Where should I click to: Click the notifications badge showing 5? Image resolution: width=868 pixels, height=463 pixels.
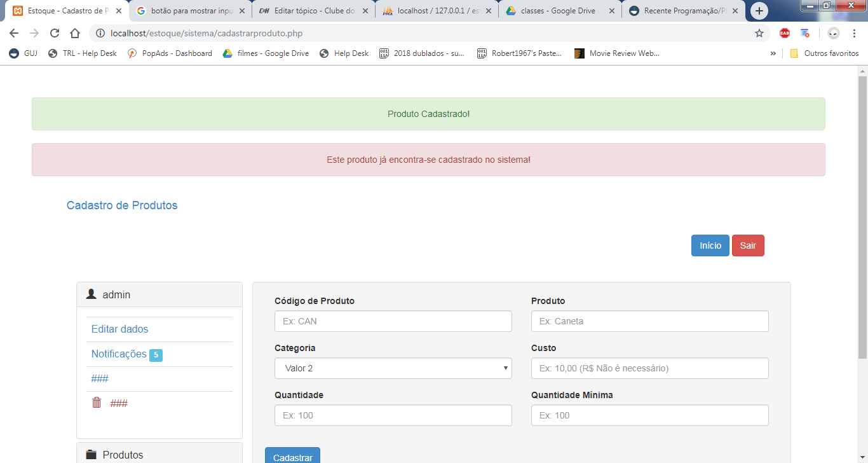pyautogui.click(x=156, y=355)
